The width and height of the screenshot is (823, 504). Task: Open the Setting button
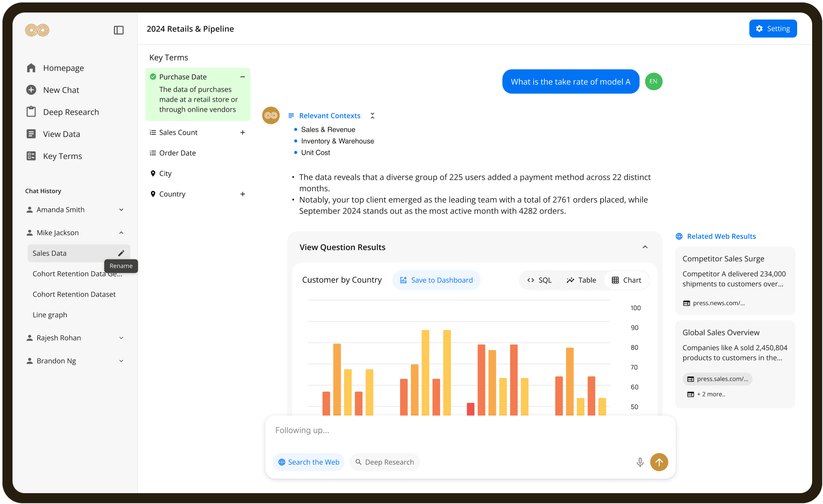[x=773, y=28]
